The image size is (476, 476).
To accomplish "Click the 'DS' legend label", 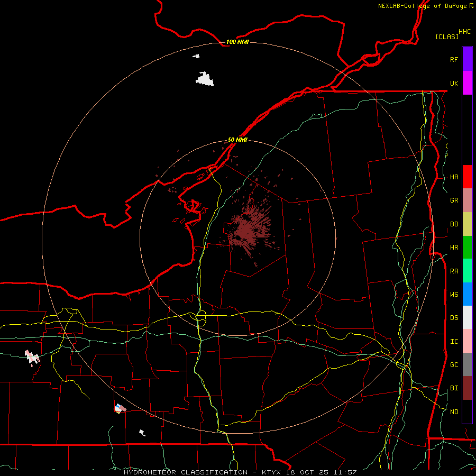I will [454, 318].
